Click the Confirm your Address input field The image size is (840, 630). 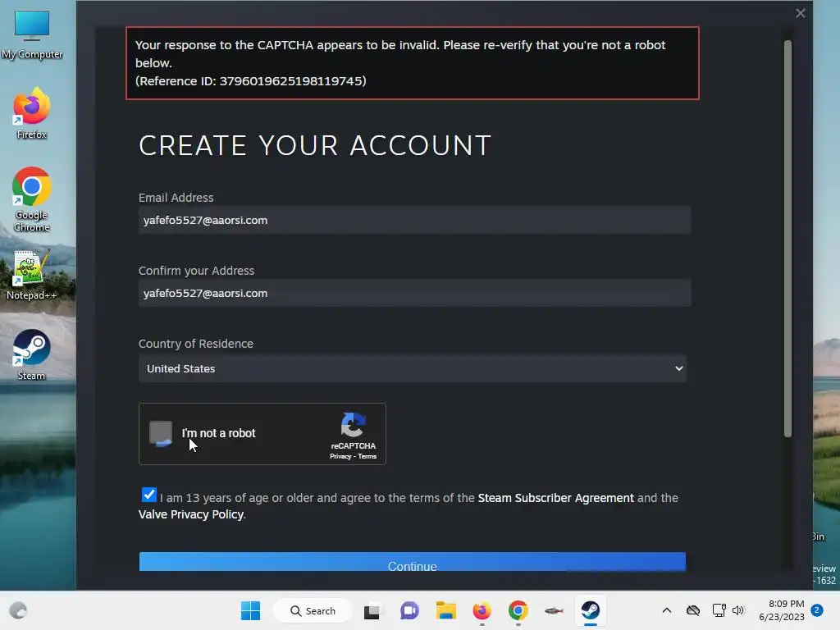[414, 293]
